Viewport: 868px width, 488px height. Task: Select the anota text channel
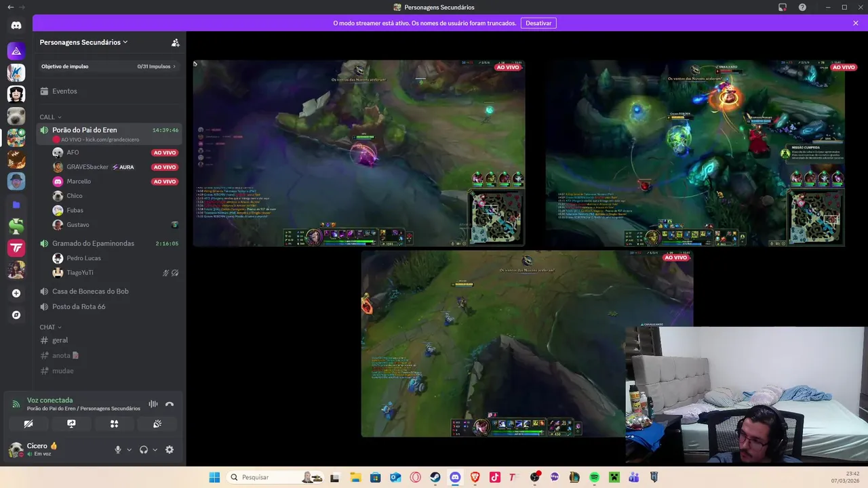pyautogui.click(x=108, y=355)
